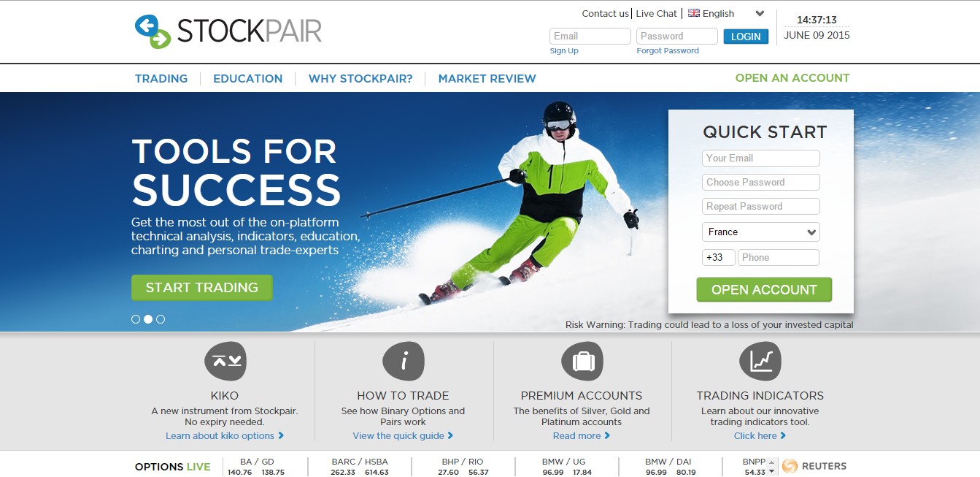Click the How to Trade info icon
This screenshot has height=477, width=980.
[403, 361]
